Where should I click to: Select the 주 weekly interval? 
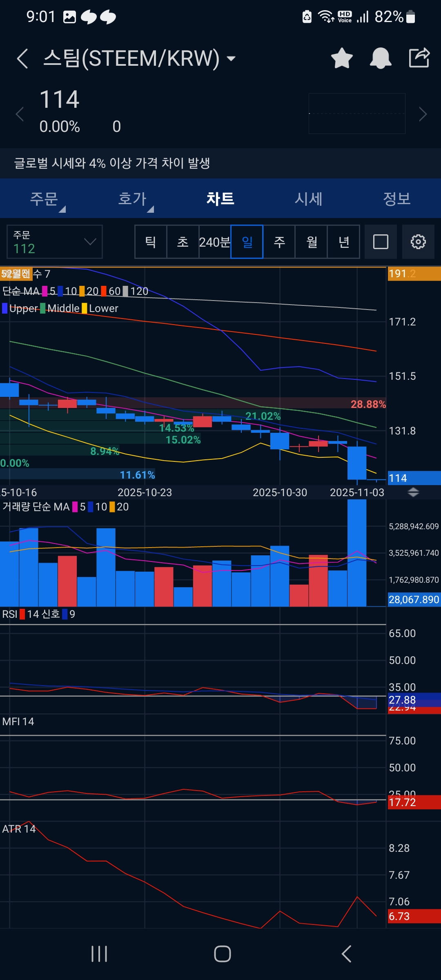click(x=279, y=242)
